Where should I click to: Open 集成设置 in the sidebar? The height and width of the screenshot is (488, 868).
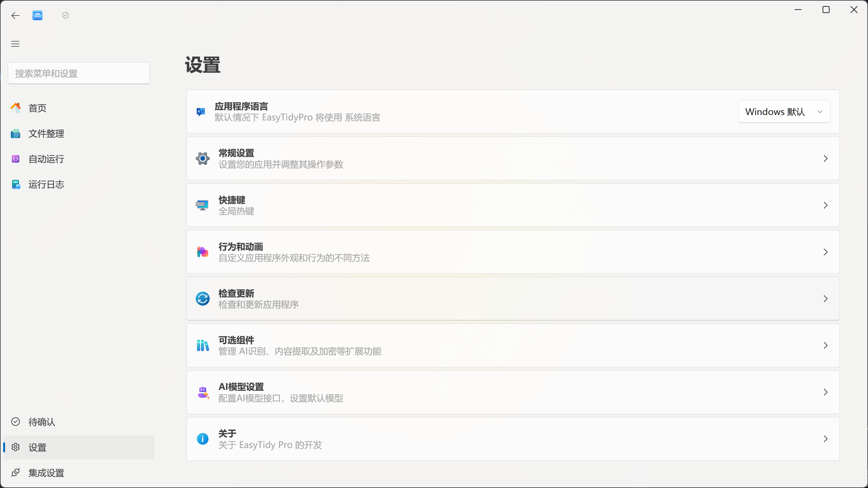coord(79,472)
